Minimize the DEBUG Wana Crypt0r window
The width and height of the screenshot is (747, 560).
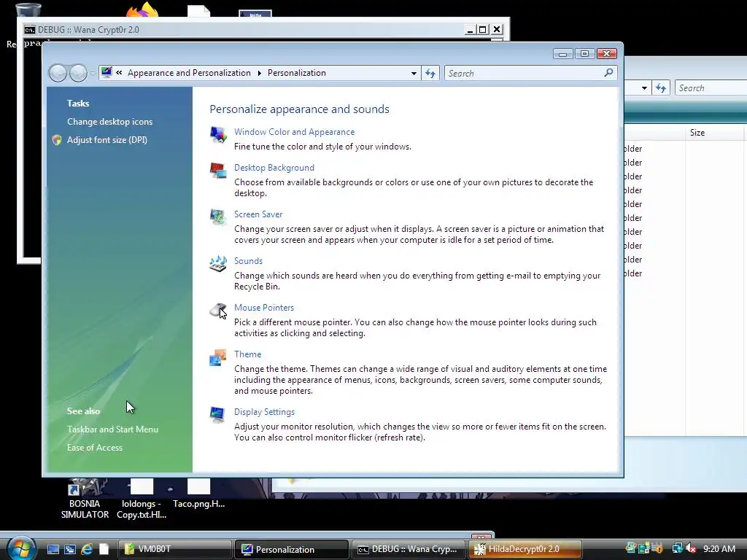470,29
